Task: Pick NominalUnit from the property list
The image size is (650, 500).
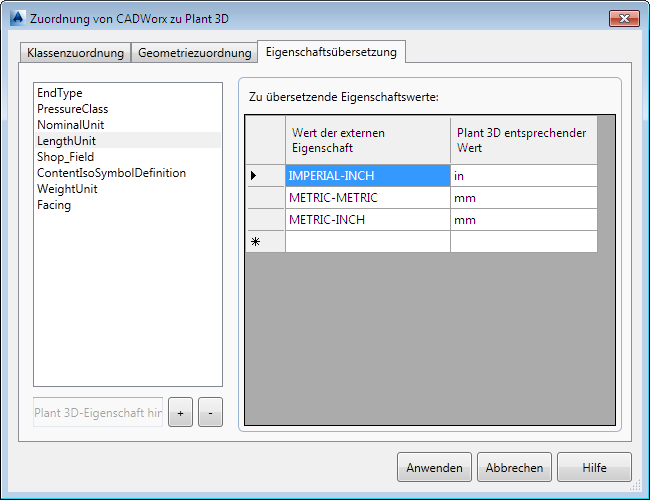Action: point(127,125)
